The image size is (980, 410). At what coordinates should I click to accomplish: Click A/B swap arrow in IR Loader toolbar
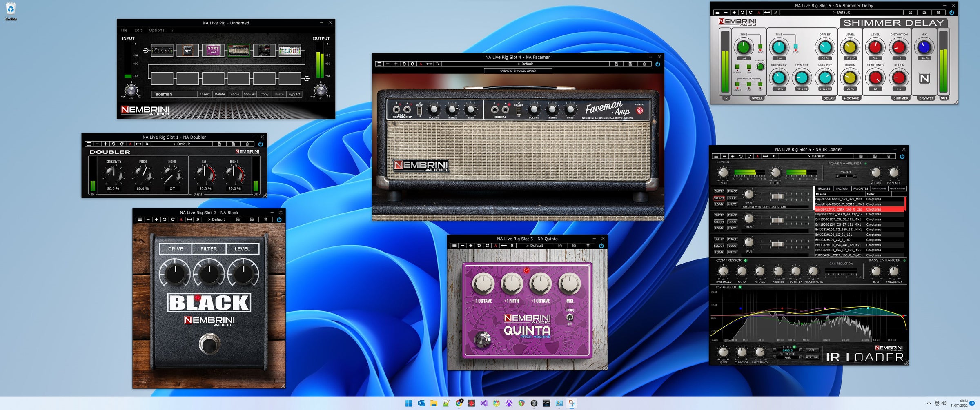tap(766, 156)
